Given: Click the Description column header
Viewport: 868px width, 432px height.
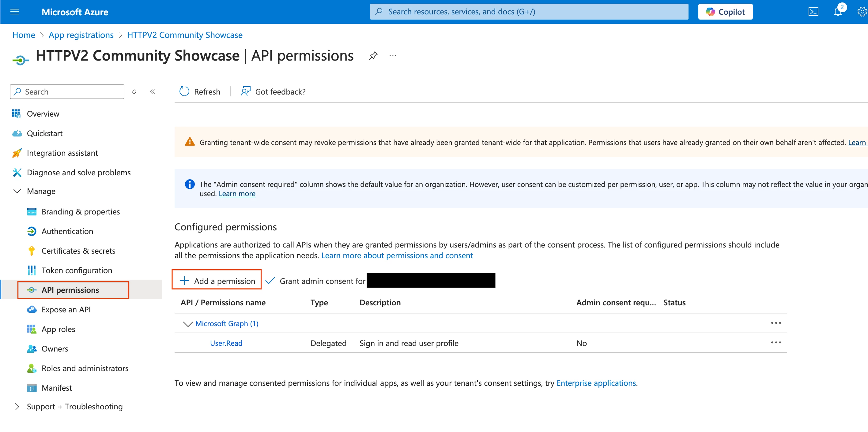Looking at the screenshot, I should click(380, 302).
